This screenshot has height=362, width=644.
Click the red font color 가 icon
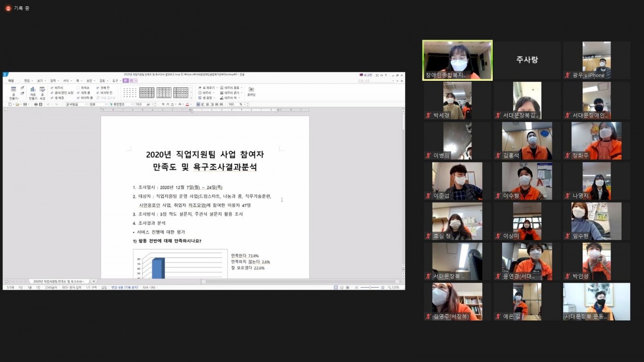187,104
